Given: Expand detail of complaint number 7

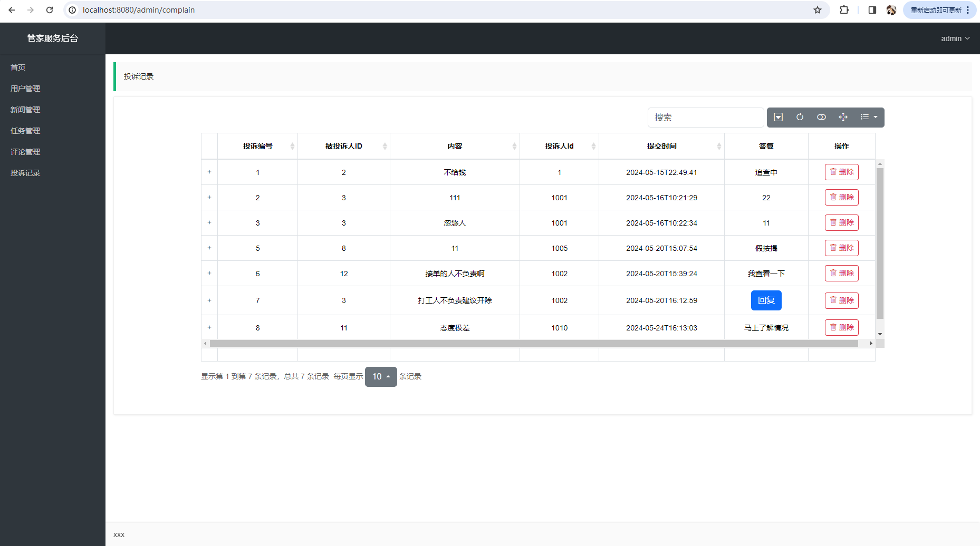Looking at the screenshot, I should 209,300.
